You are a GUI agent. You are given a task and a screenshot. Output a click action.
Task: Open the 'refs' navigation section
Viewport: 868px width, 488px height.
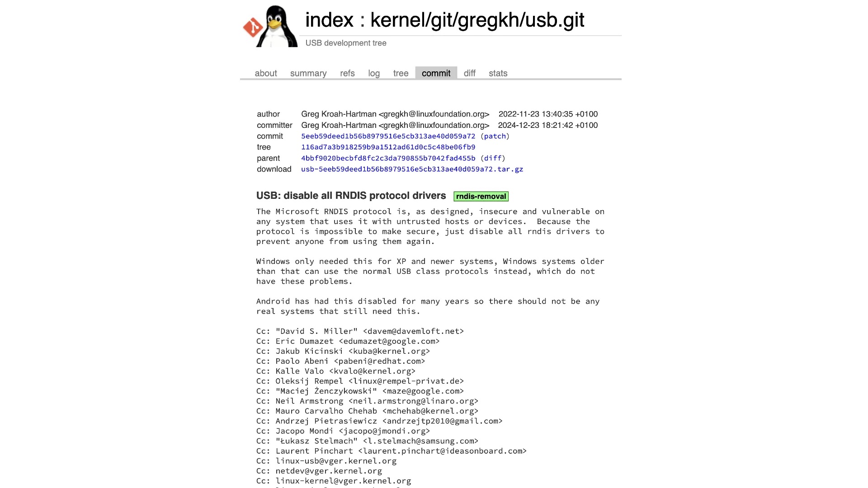click(346, 73)
